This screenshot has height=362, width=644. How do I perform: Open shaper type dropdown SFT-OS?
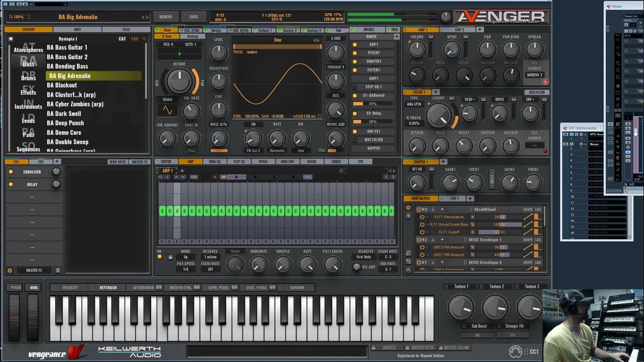pos(417,169)
